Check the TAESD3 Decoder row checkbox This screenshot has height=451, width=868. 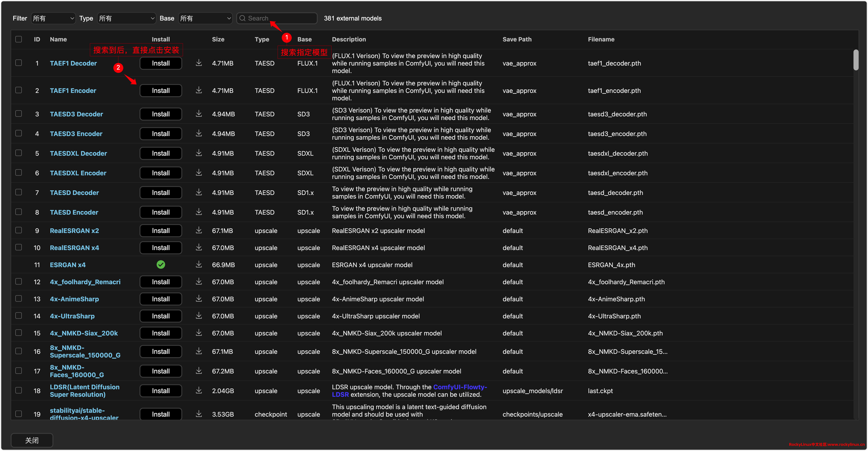click(x=19, y=114)
